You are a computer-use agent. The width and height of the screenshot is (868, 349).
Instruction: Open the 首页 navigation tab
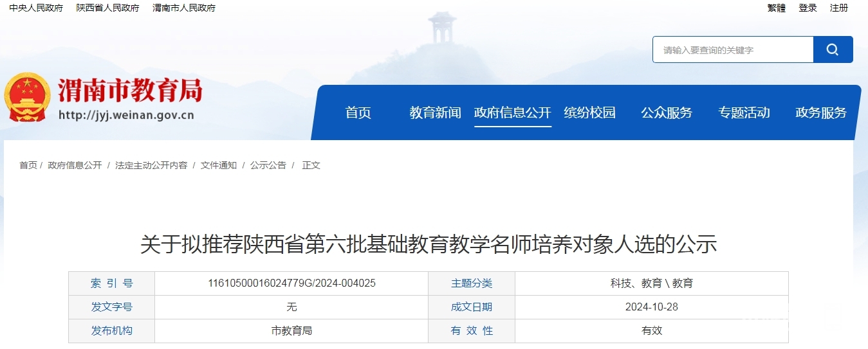358,113
